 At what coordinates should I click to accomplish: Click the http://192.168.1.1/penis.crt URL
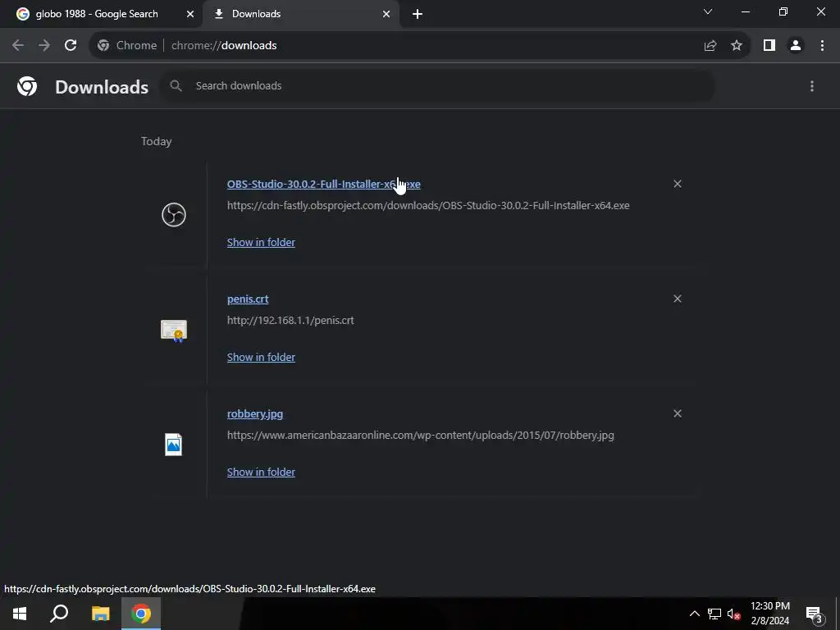(290, 321)
